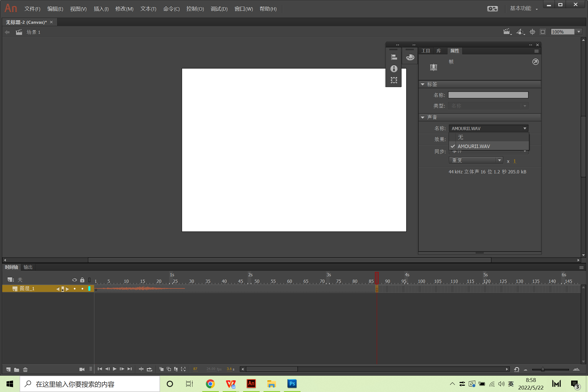
Task: Open the 重复 repeat dropdown
Action: tap(475, 160)
